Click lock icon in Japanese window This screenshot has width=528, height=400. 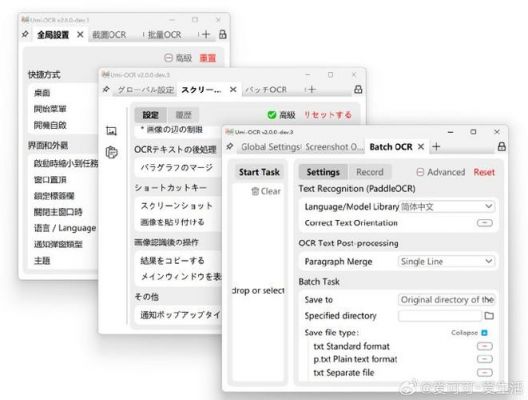(x=358, y=89)
